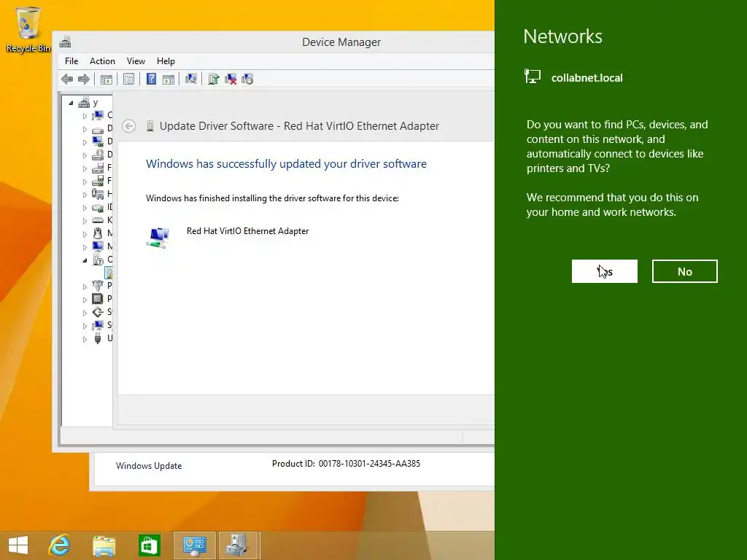Click the Uninstall device icon with red X
The width and height of the screenshot is (747, 560).
coord(231,79)
